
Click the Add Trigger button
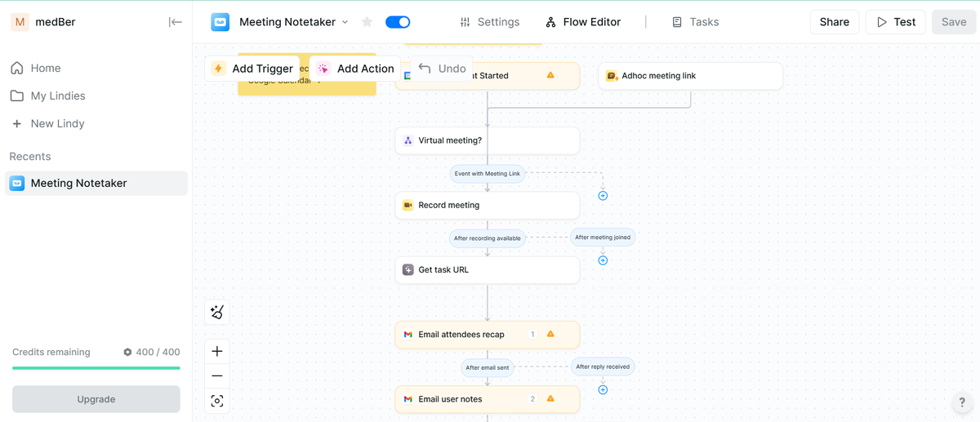(x=252, y=69)
